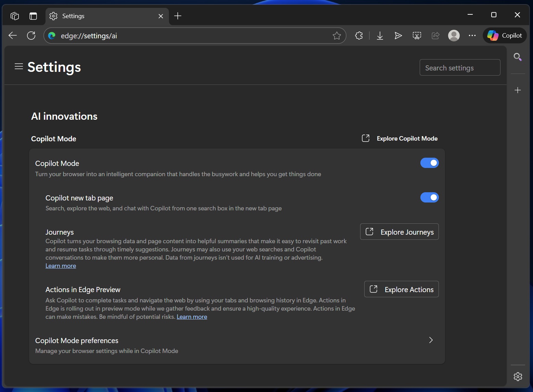Disable Copilot Mode
This screenshot has width=533, height=392.
[x=429, y=163]
